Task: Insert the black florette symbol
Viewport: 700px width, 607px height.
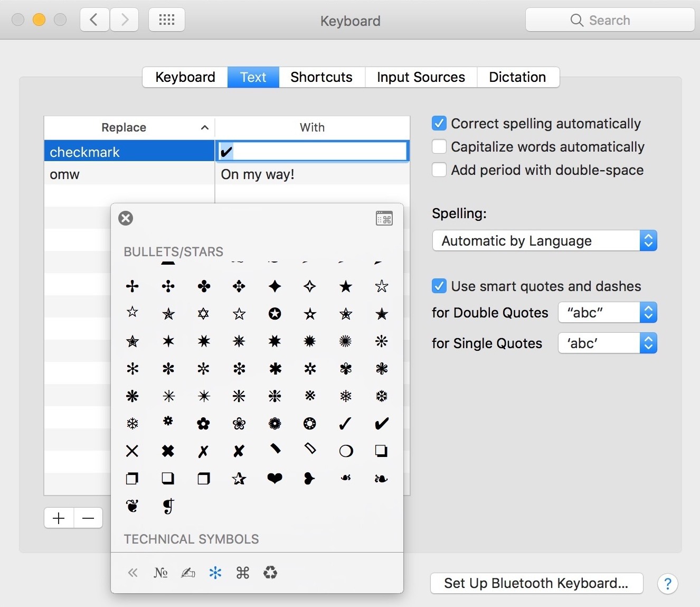Action: (x=203, y=423)
